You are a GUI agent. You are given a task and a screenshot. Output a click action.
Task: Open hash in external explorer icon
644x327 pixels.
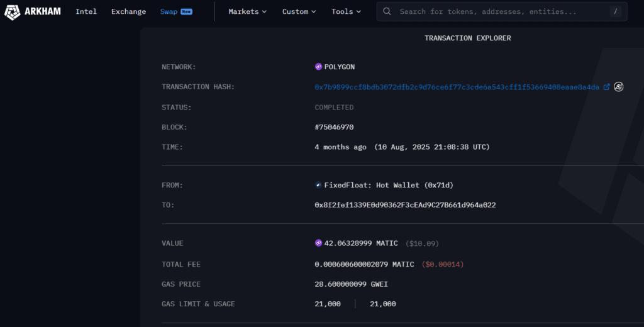pyautogui.click(x=606, y=87)
